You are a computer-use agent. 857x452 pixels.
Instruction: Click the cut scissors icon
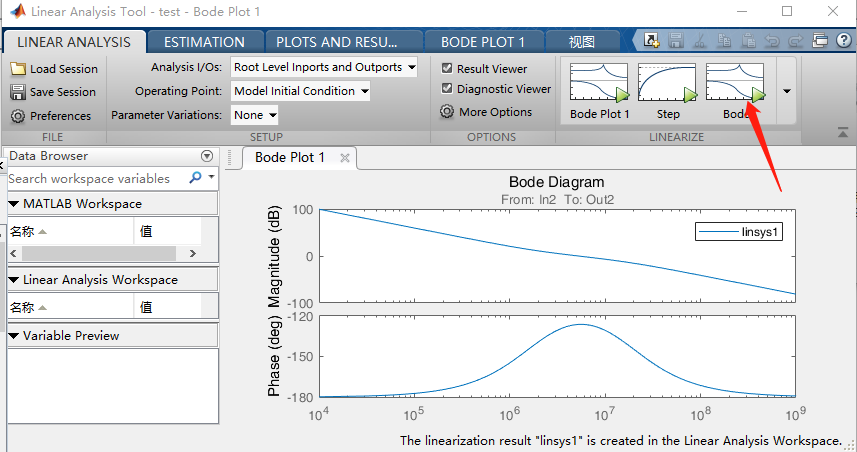click(x=700, y=40)
